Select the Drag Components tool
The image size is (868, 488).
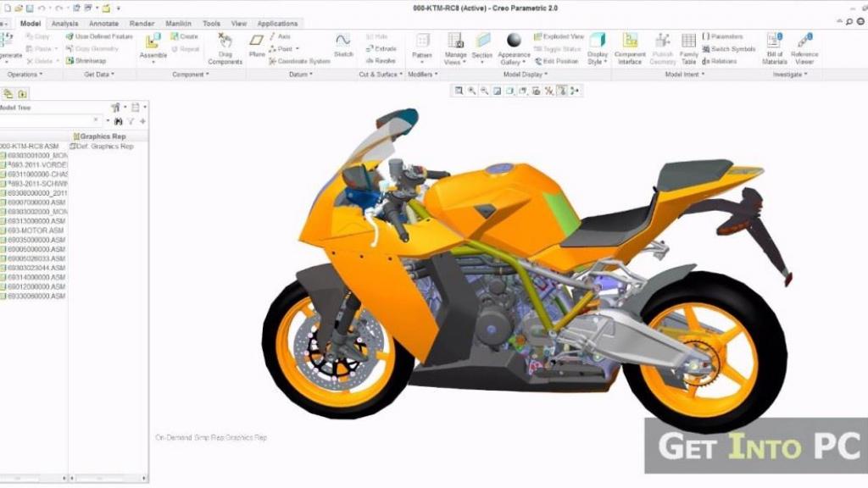[225, 47]
